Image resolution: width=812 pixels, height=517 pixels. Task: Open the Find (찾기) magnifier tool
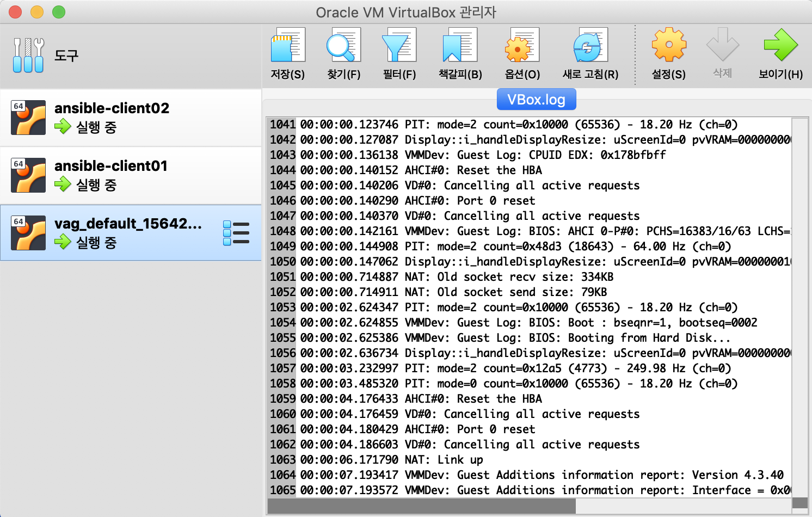click(343, 45)
